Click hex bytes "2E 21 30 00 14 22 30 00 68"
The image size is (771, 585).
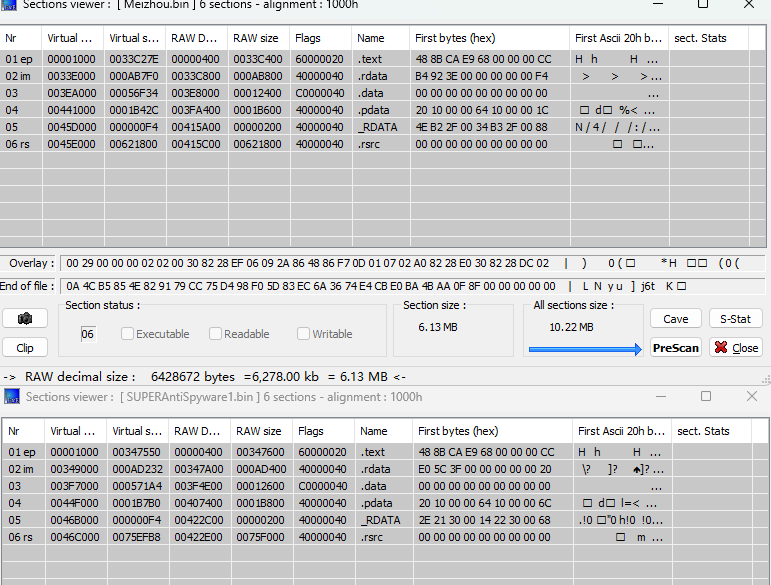tap(484, 520)
